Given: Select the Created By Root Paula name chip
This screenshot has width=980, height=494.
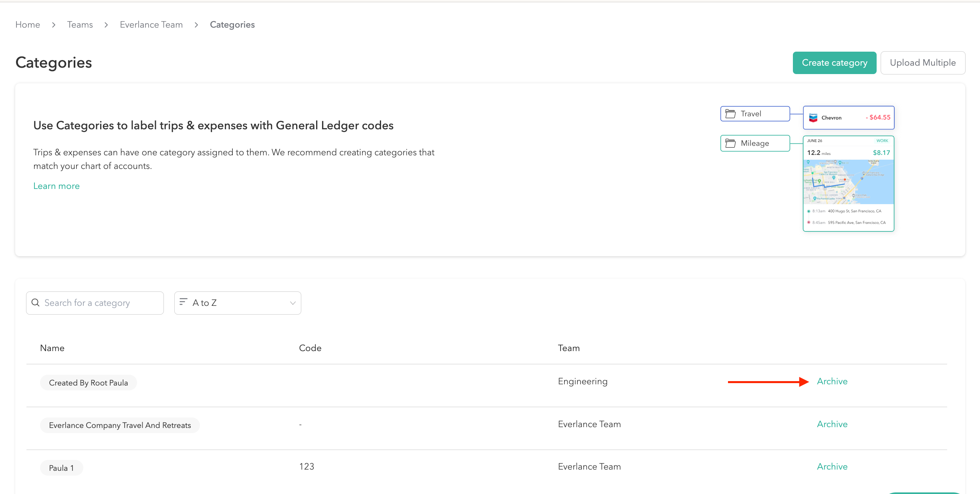Looking at the screenshot, I should pos(88,382).
